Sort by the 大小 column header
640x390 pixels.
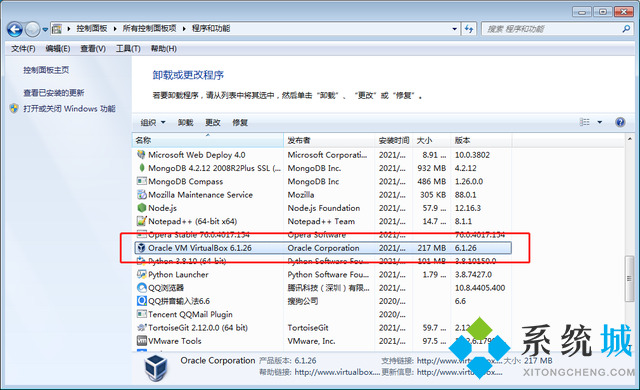click(432, 140)
